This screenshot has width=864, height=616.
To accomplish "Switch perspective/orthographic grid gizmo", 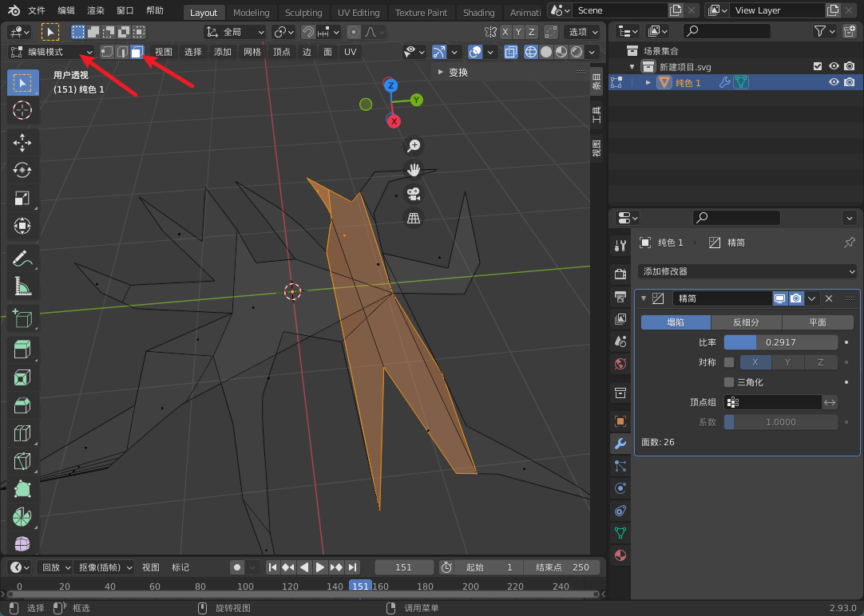I will click(414, 218).
